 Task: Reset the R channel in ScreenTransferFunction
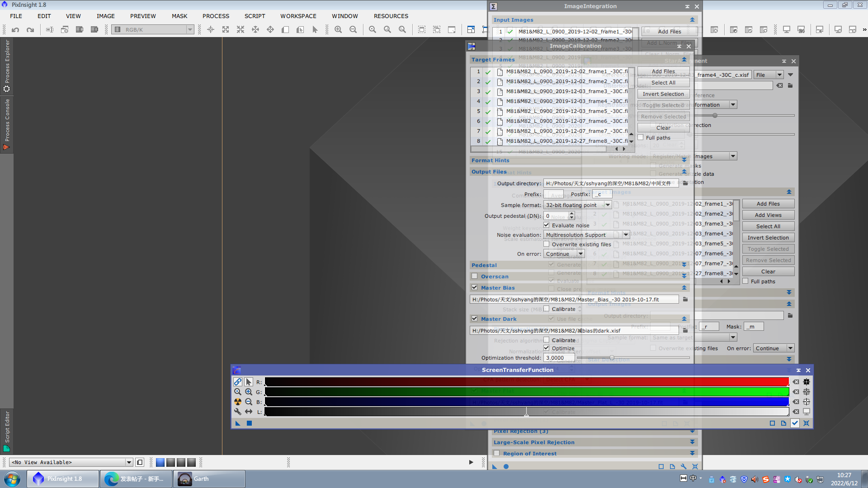point(796,382)
